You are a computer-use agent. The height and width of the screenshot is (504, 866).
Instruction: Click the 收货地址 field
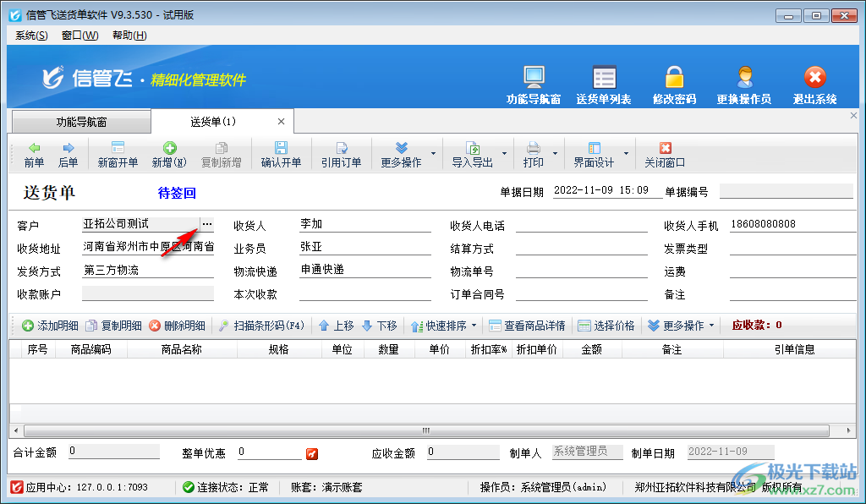(x=147, y=247)
